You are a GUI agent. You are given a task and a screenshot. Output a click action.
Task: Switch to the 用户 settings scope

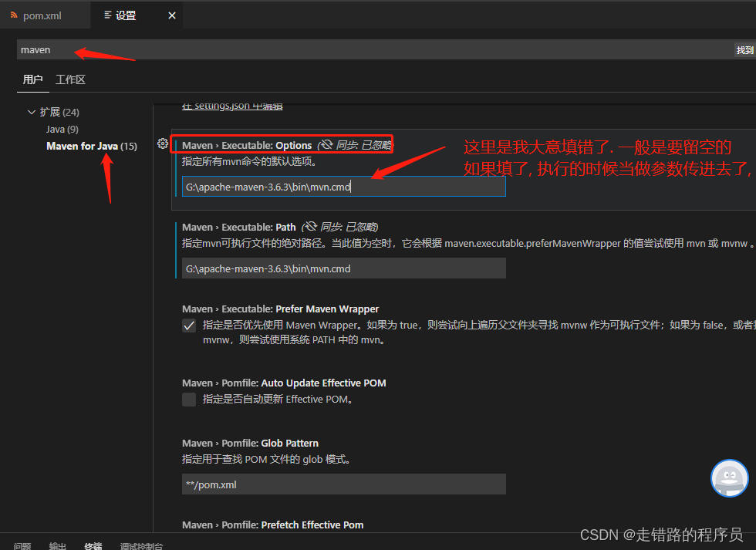tap(32, 79)
